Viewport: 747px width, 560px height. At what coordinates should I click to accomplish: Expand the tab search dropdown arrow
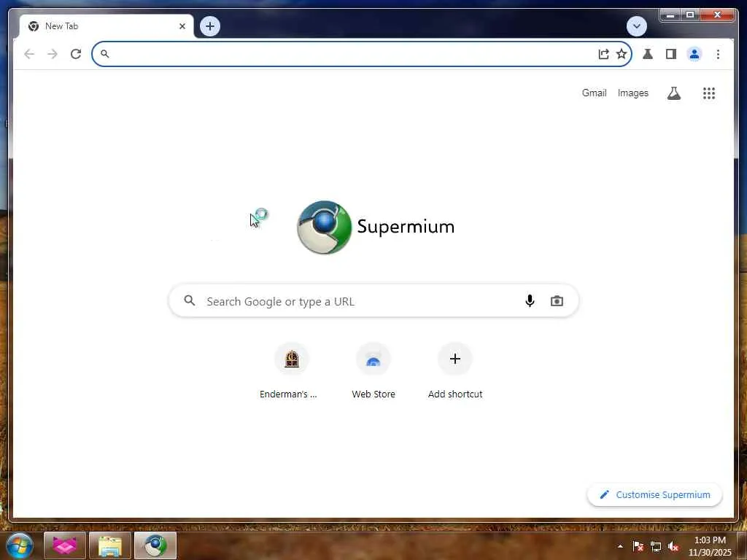click(636, 26)
